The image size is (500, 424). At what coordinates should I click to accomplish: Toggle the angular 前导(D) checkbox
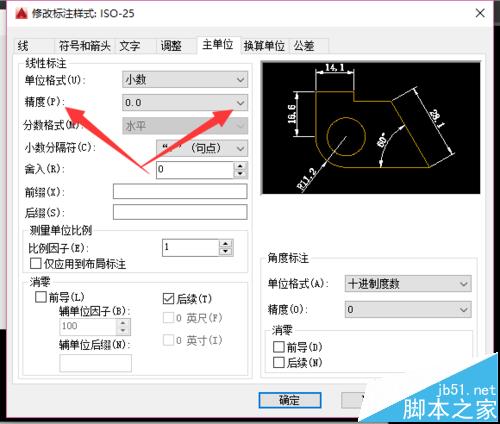pos(279,347)
